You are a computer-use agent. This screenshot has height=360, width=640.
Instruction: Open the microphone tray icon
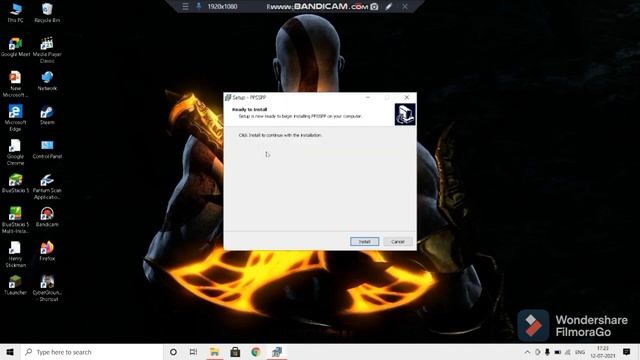pos(547,352)
